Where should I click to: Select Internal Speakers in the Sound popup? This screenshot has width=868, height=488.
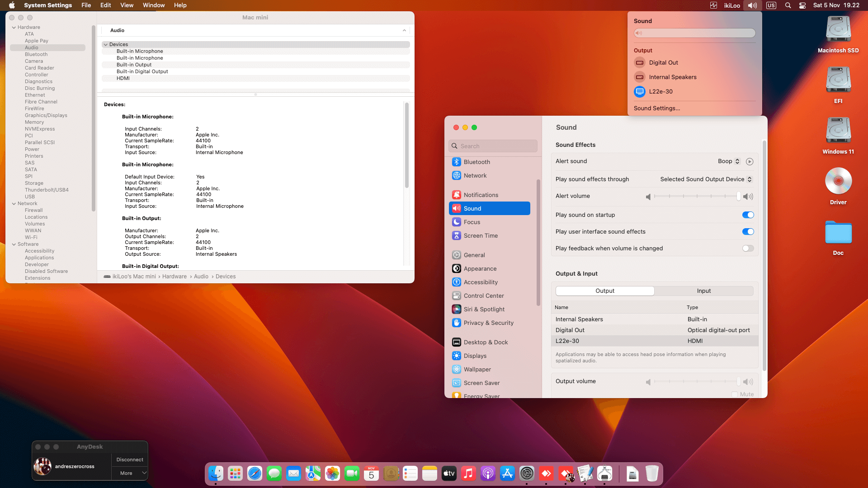point(694,77)
